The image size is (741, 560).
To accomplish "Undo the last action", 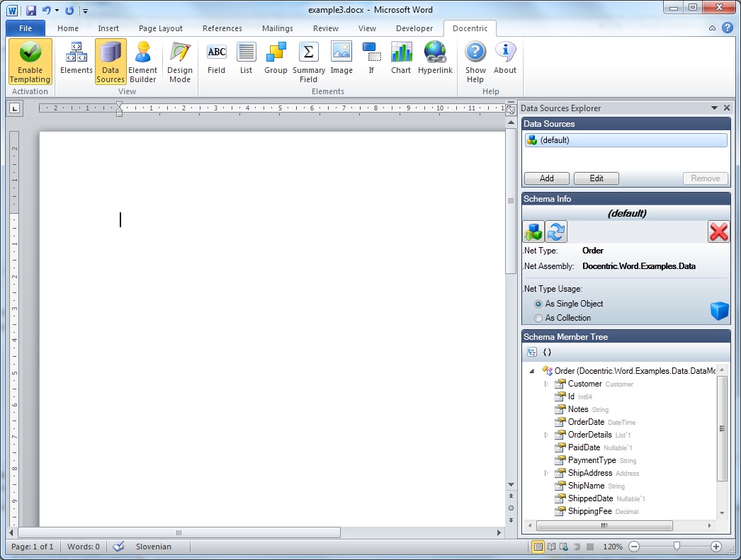I will pyautogui.click(x=46, y=10).
